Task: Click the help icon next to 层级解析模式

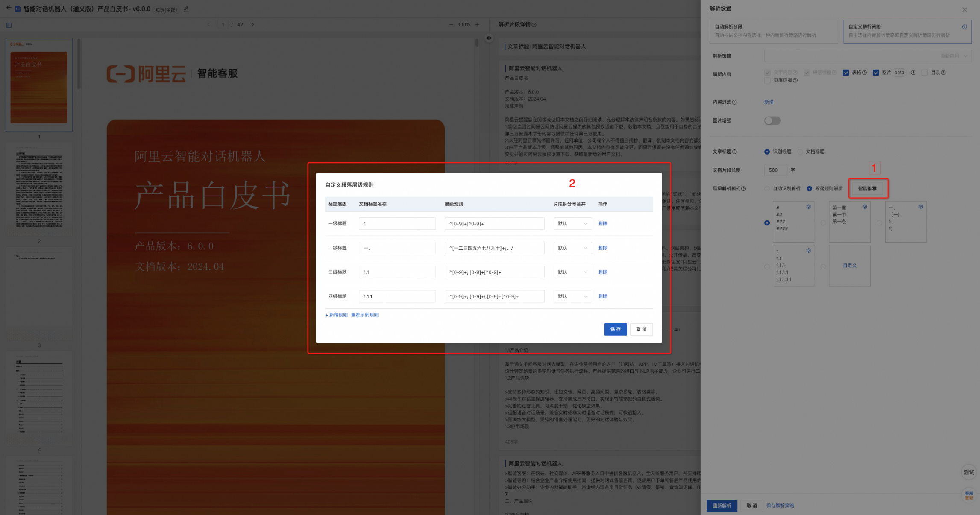Action: tap(744, 189)
